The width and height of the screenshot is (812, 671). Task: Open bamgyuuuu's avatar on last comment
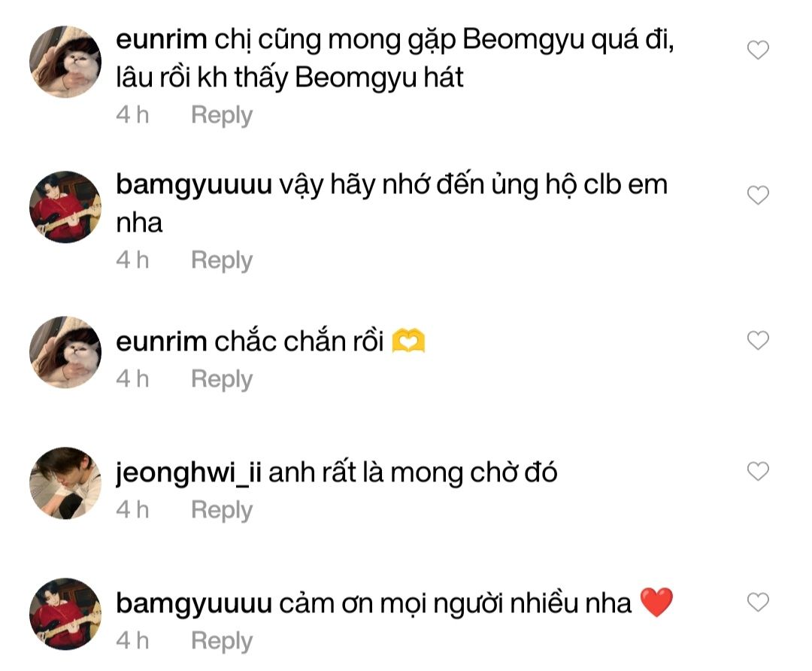(x=65, y=614)
